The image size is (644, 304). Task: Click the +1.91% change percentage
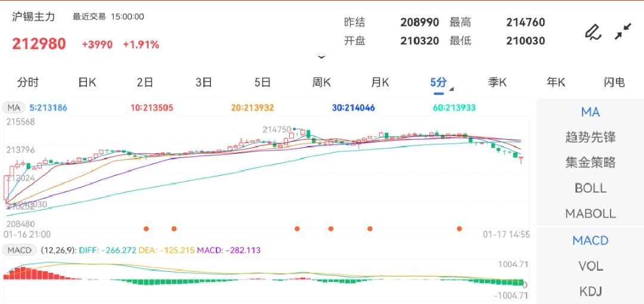tap(141, 44)
